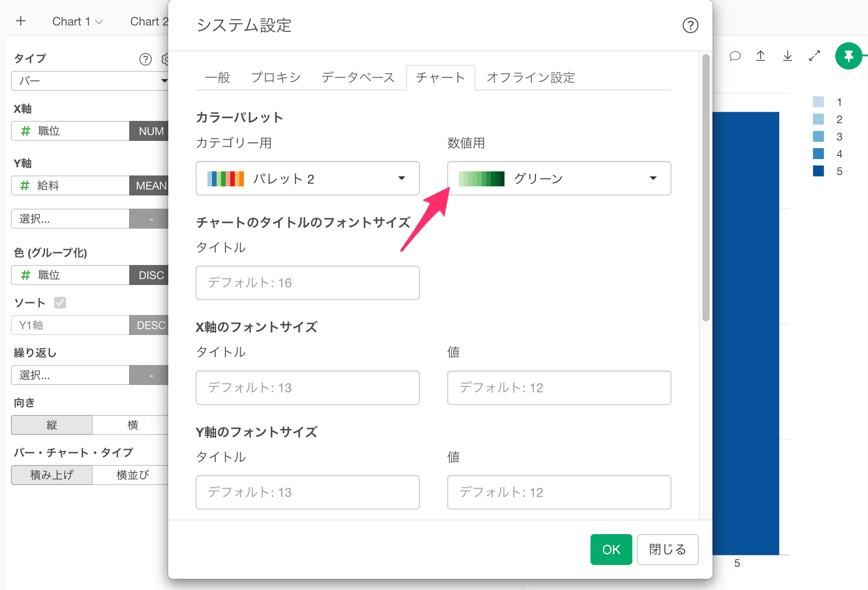Click the palette 2 color swatch preview
The image size is (868, 590).
226,179
